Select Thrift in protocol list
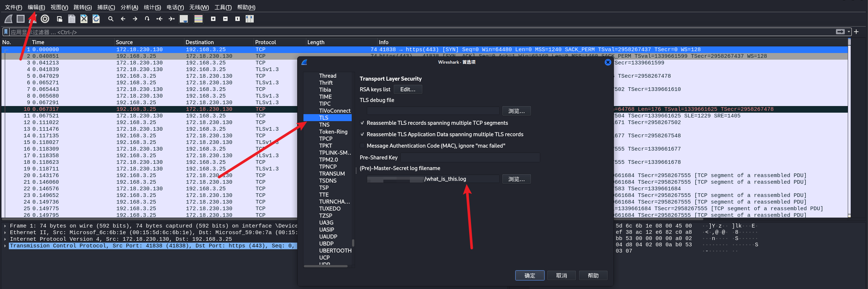868x289 pixels. point(326,83)
